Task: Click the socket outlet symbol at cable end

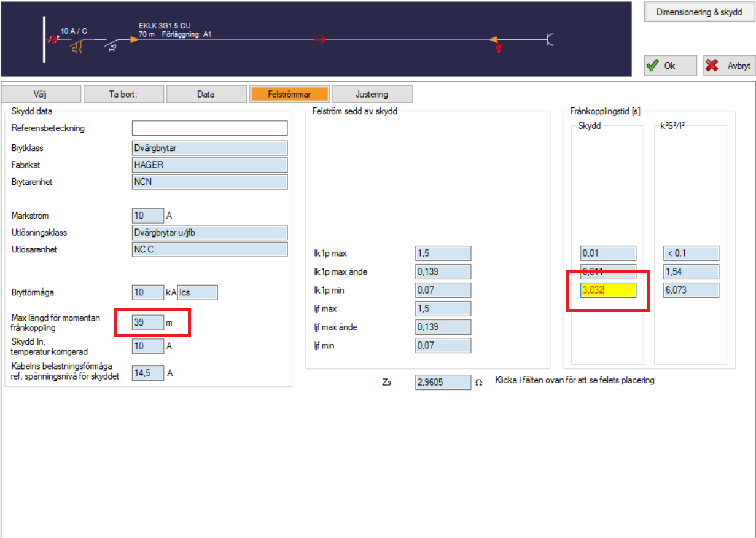Action: point(550,40)
